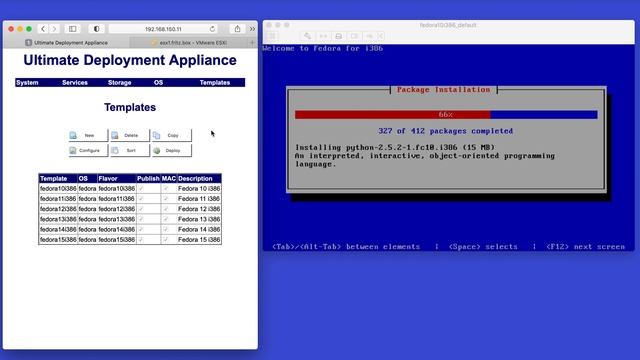Click the disk icon in VM window toolbar
Viewport: 640px width, 360px height.
(x=338, y=36)
